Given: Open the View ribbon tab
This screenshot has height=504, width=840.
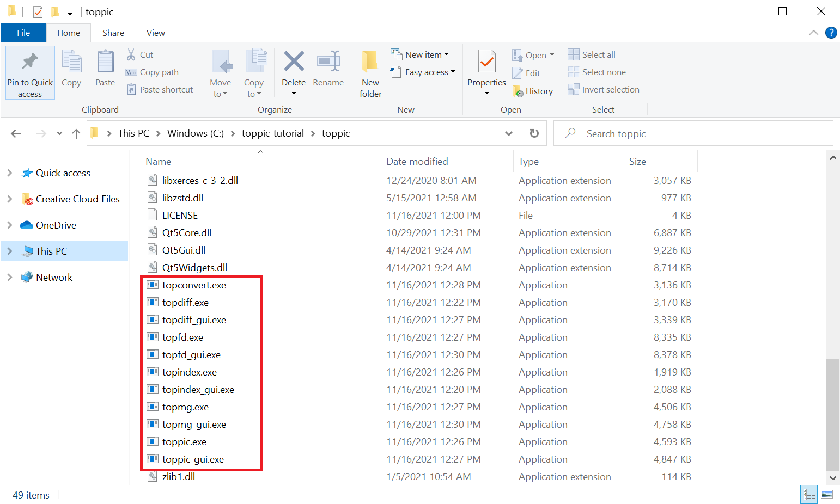Looking at the screenshot, I should click(155, 33).
